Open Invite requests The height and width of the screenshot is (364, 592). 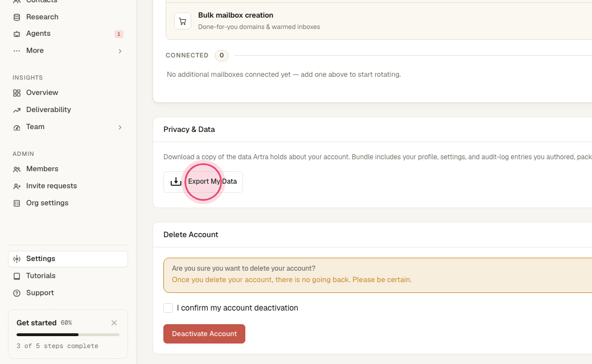[68, 186]
